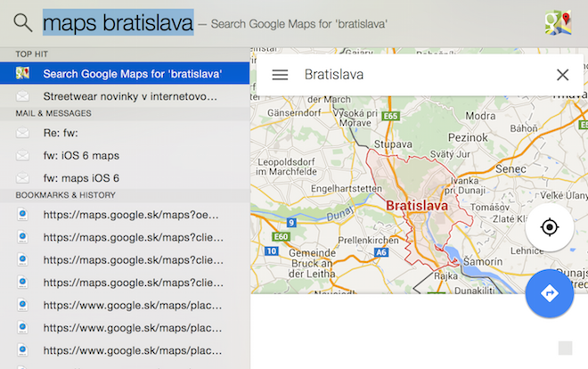Click the Bratislava search box in the map

[420, 75]
